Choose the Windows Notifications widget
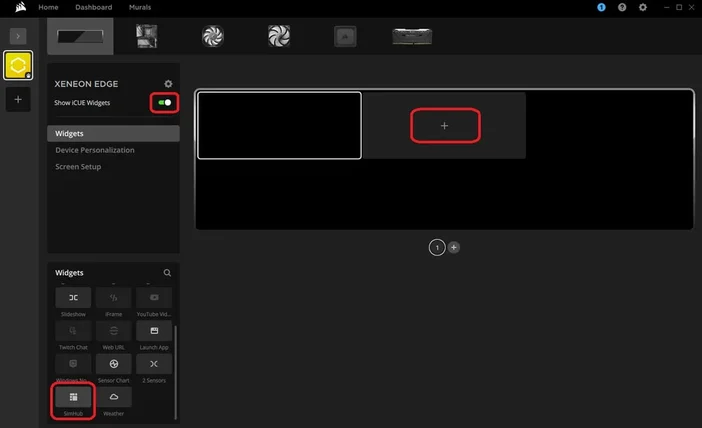The width and height of the screenshot is (702, 428). pos(73,364)
